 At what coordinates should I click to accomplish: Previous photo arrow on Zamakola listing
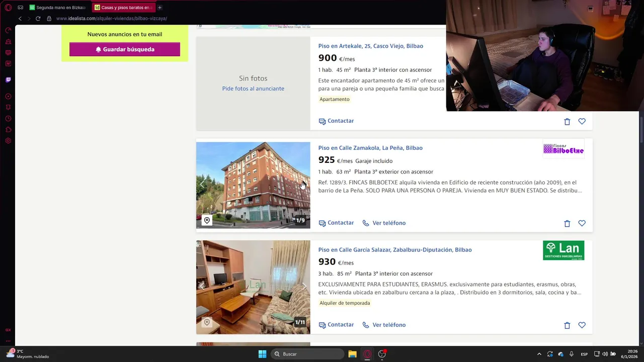click(x=202, y=185)
